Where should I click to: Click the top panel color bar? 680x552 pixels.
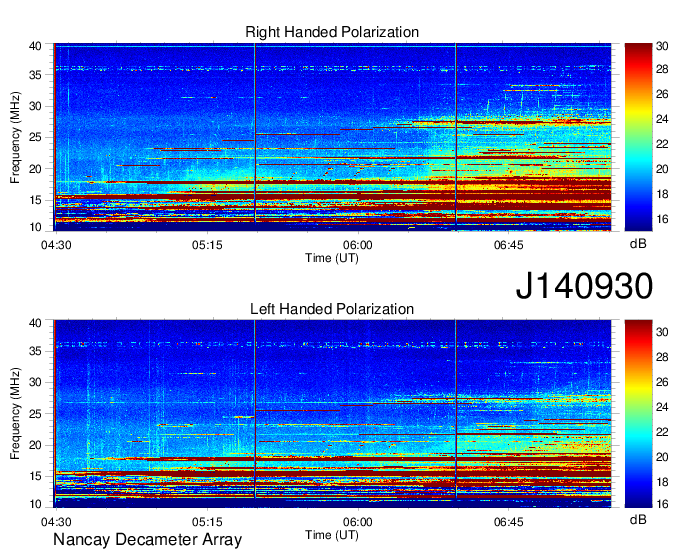click(638, 137)
